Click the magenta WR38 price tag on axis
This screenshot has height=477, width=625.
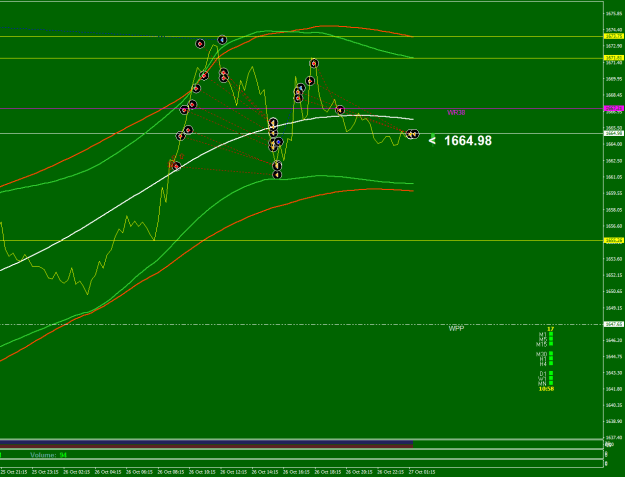[614, 108]
